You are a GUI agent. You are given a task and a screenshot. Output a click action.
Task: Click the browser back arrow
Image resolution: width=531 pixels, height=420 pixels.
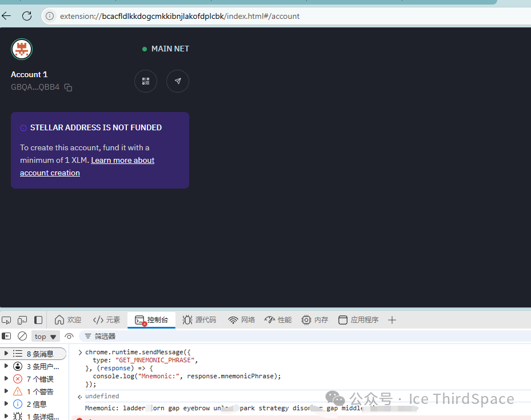tap(6, 16)
